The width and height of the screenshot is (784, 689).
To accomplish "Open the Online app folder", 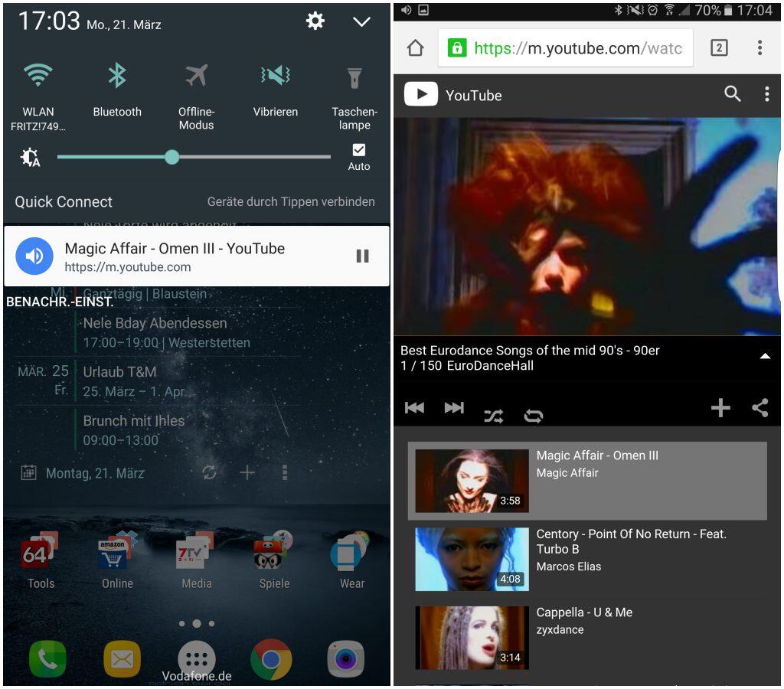I will pos(117,561).
